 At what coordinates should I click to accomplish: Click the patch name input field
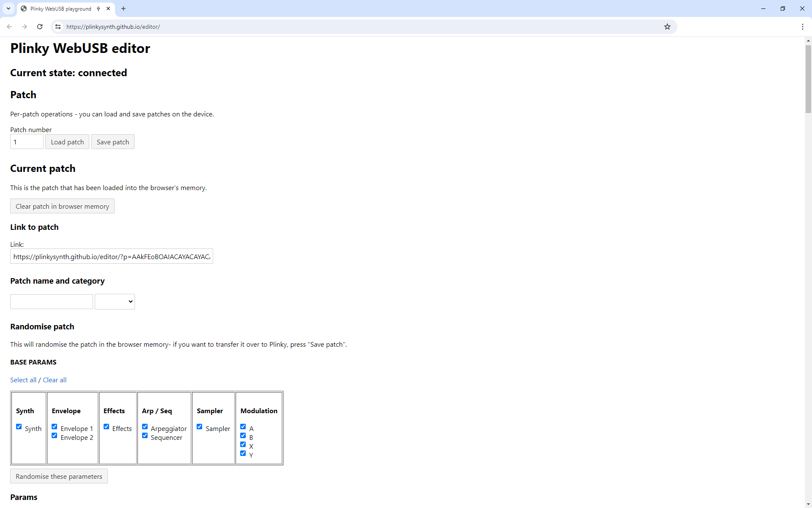pos(51,301)
